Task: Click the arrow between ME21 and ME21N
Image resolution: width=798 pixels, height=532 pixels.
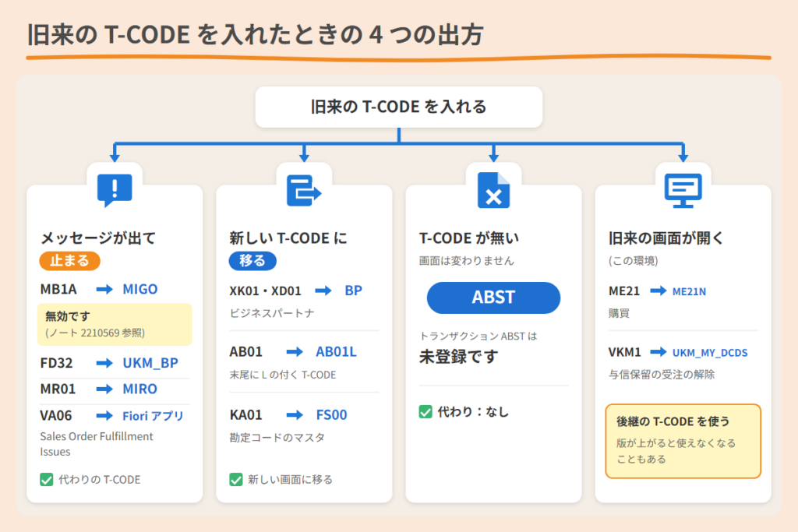Action: (659, 291)
